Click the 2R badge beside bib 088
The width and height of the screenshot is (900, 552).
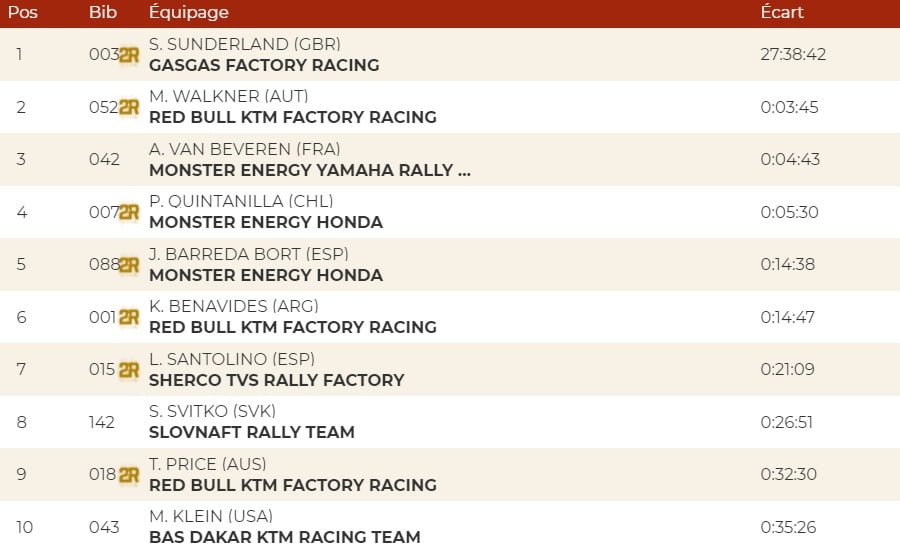click(129, 265)
